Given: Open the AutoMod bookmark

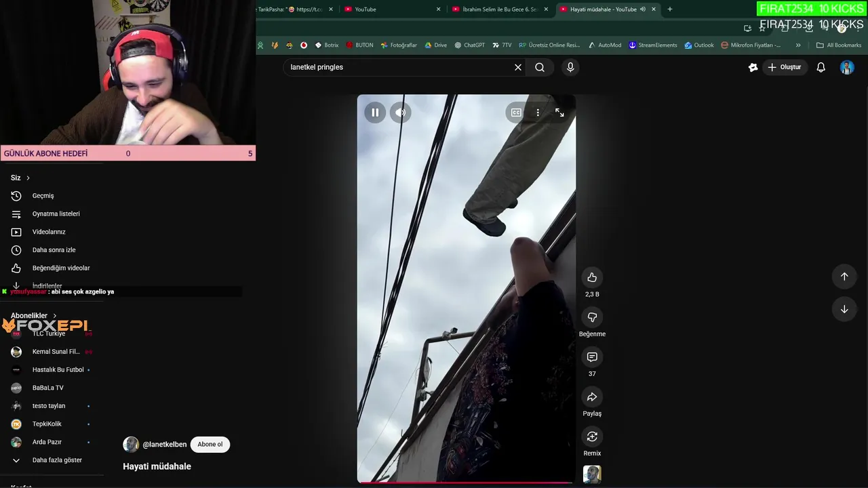Looking at the screenshot, I should (x=604, y=45).
